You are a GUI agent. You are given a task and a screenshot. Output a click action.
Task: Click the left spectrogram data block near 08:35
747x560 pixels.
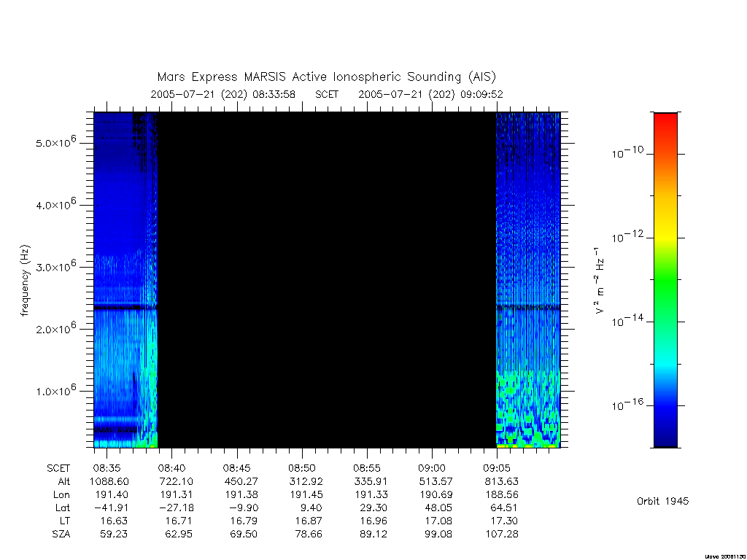[x=125, y=280]
